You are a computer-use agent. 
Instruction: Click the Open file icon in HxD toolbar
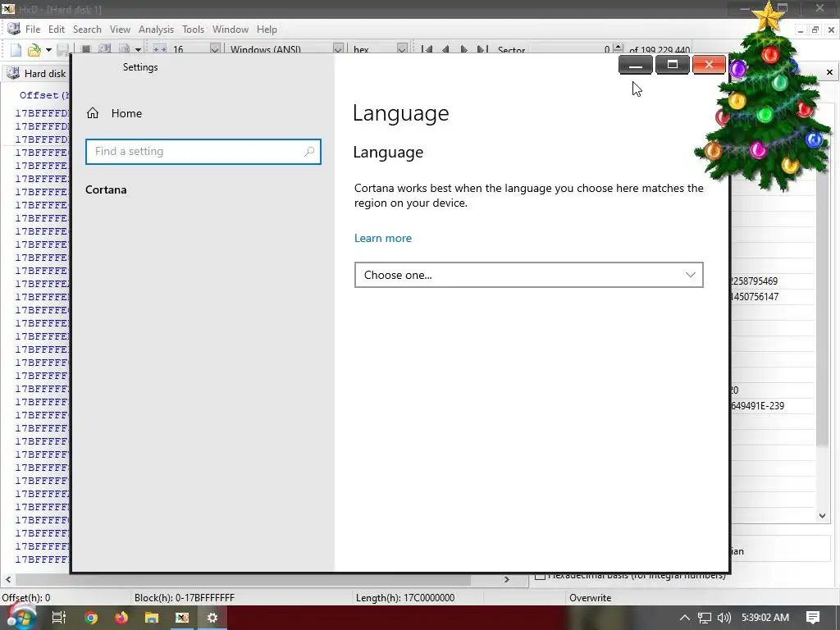(x=34, y=50)
